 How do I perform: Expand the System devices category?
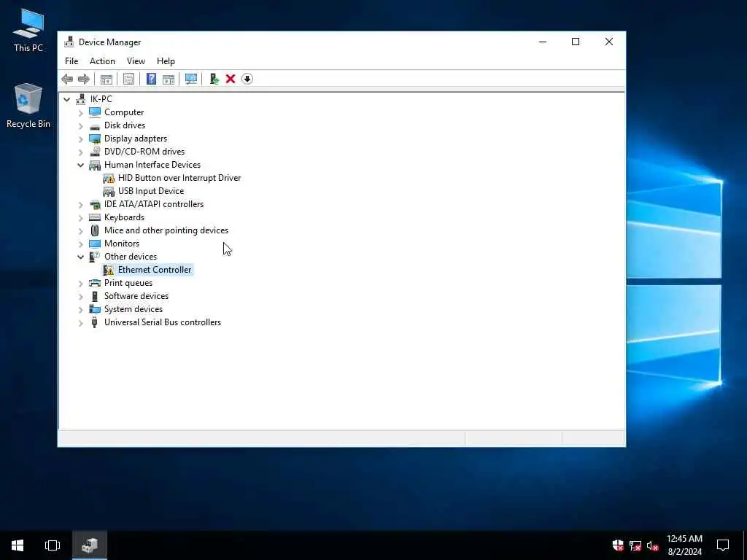tap(80, 309)
